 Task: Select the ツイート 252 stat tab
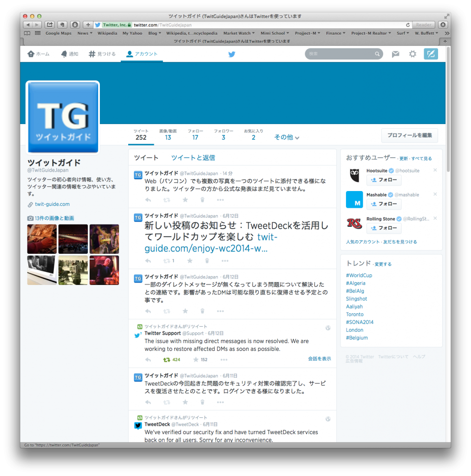pos(141,135)
